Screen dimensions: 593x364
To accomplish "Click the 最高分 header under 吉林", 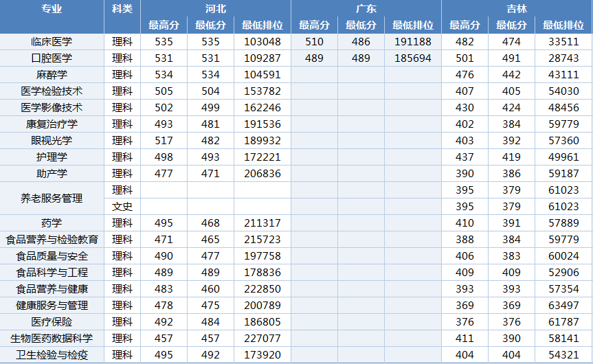I will pos(465,25).
